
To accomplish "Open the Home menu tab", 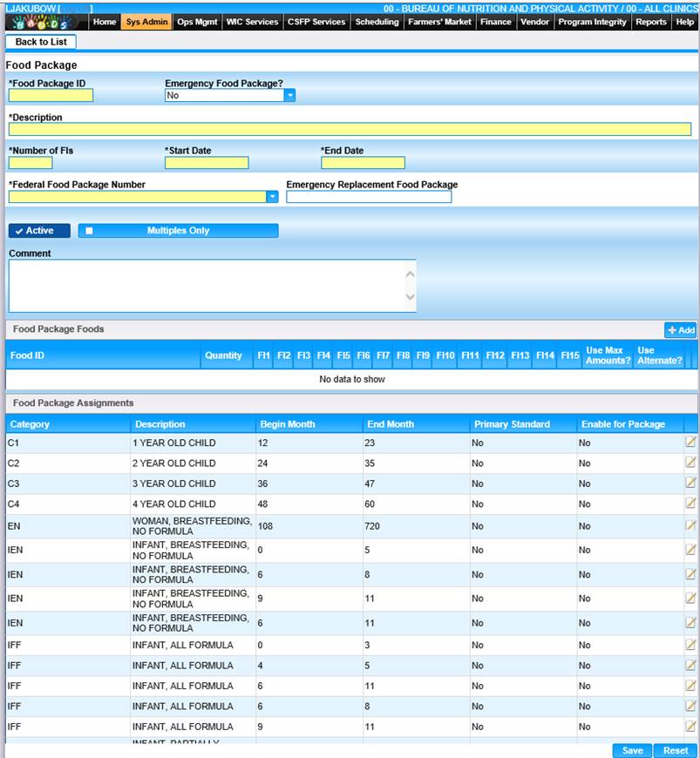I will (105, 22).
